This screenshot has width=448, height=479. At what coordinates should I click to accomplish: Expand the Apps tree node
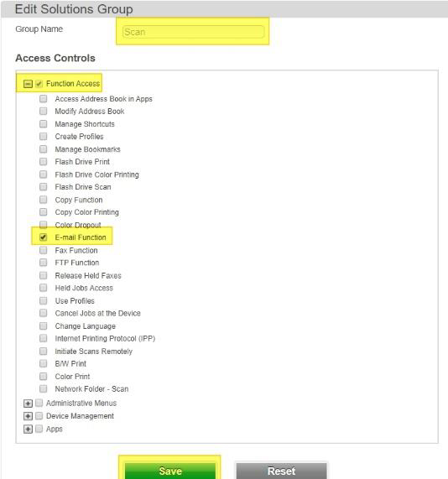[x=28, y=430]
